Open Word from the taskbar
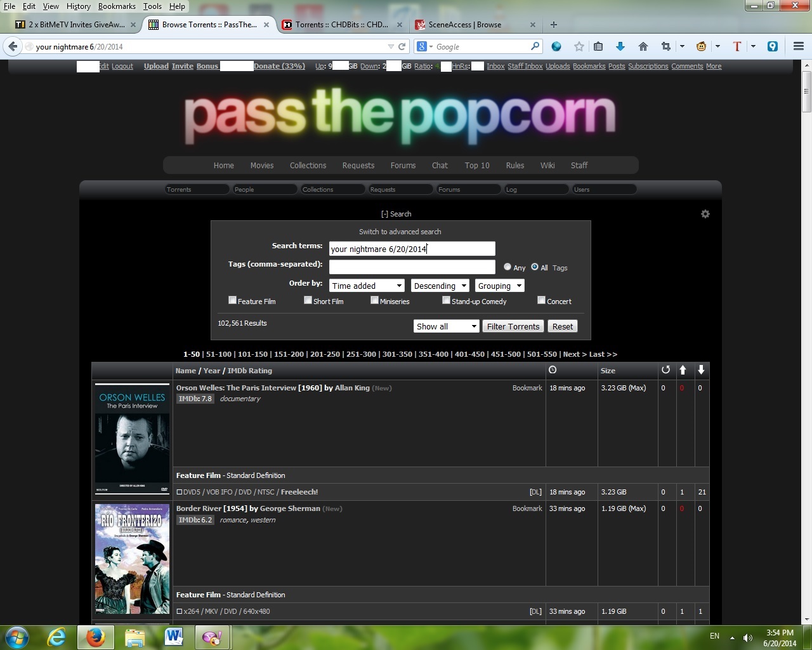Viewport: 812px width, 650px height. 173,637
